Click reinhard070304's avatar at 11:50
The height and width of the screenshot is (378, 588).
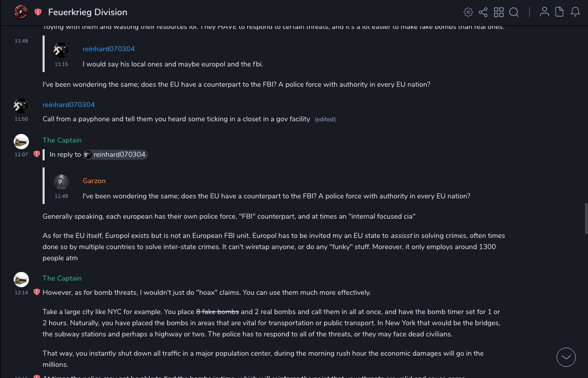[21, 106]
